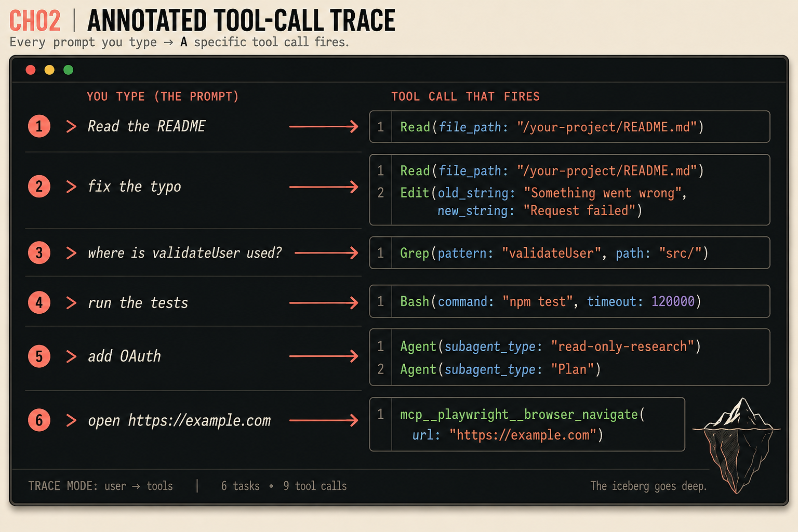The image size is (798, 532).
Task: Click the "ANNOTATED TOOL-CALL TRACE" title
Action: [x=241, y=21]
